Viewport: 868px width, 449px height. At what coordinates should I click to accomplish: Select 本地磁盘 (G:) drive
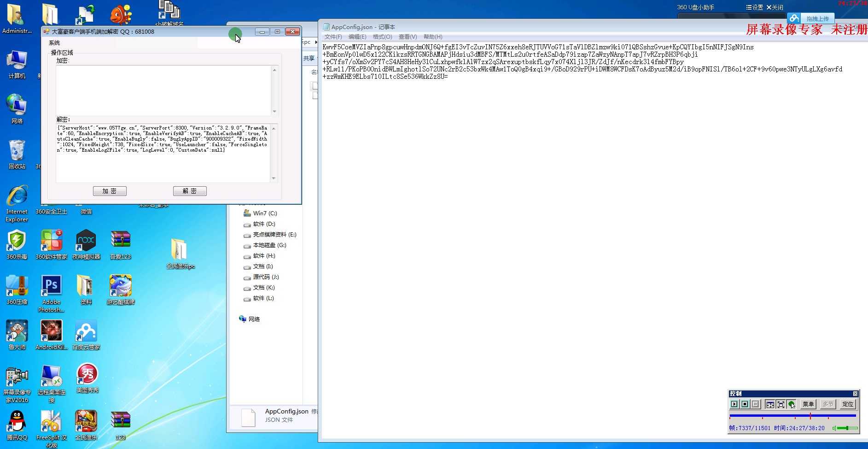pos(265,245)
